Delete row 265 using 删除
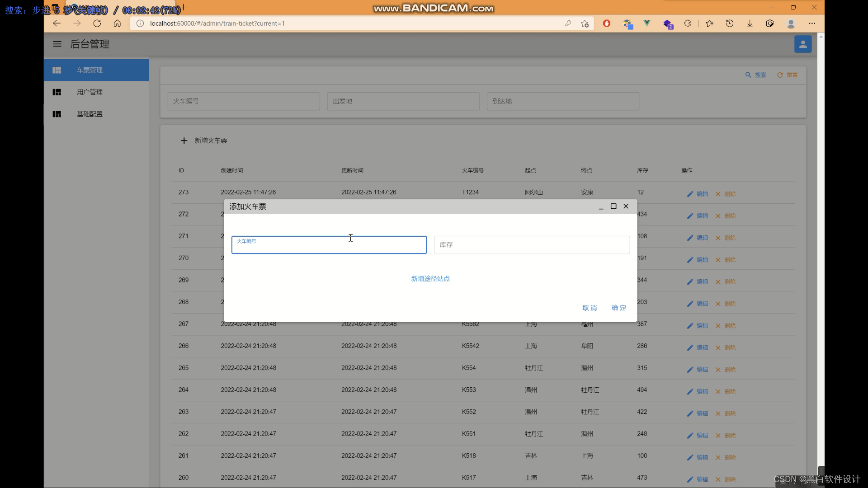 coord(726,370)
